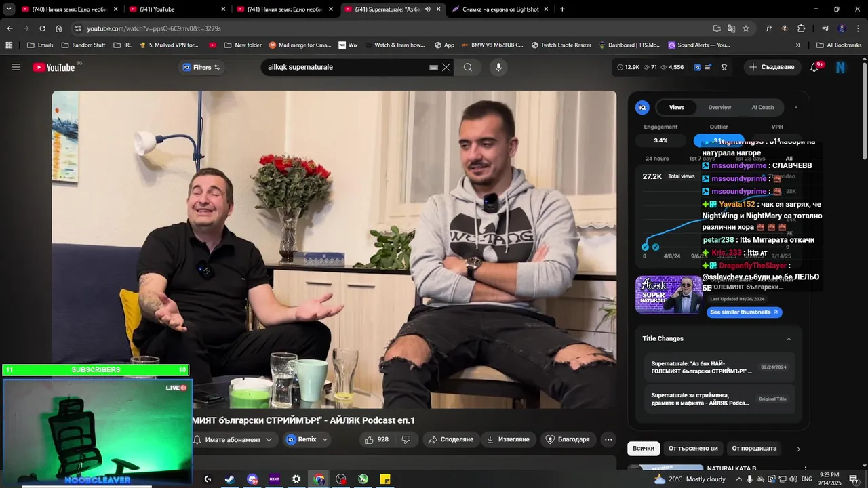Like the video with thumbs up
Viewport: 868px width, 488px height.
coord(376,439)
